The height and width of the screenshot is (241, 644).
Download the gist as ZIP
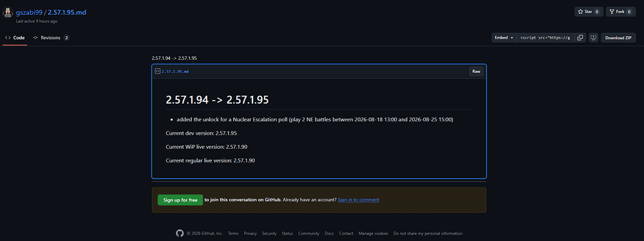(x=618, y=38)
